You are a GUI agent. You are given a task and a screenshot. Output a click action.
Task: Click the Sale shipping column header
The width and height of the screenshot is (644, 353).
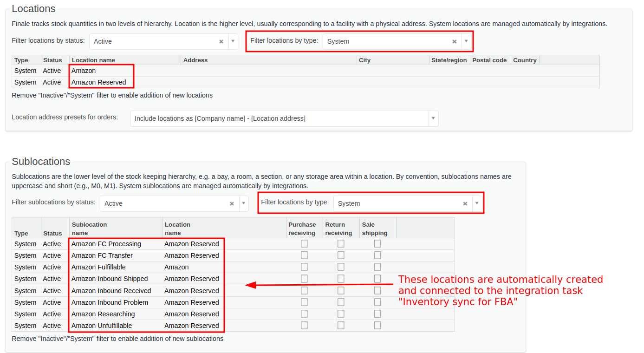click(377, 228)
